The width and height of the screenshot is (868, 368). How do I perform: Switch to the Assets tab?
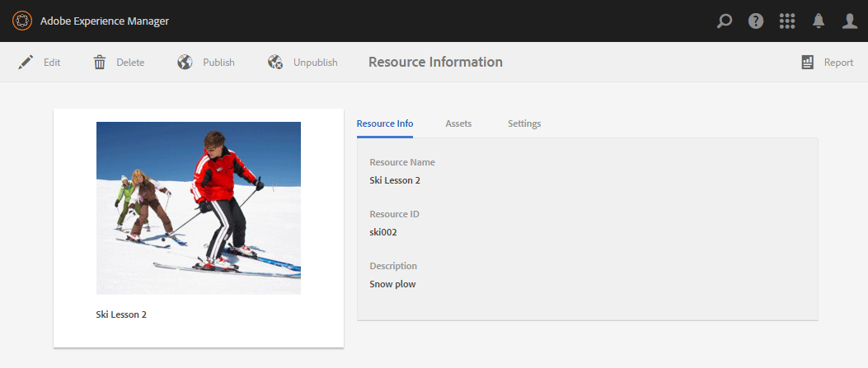tap(458, 123)
